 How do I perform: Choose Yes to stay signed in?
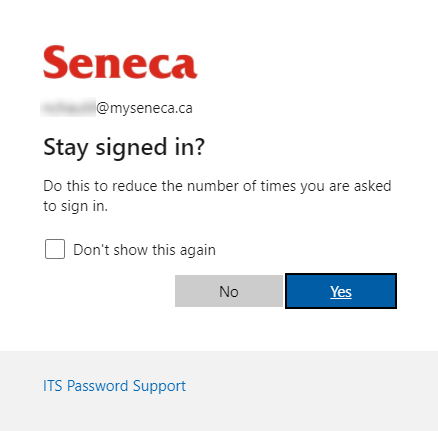click(341, 291)
